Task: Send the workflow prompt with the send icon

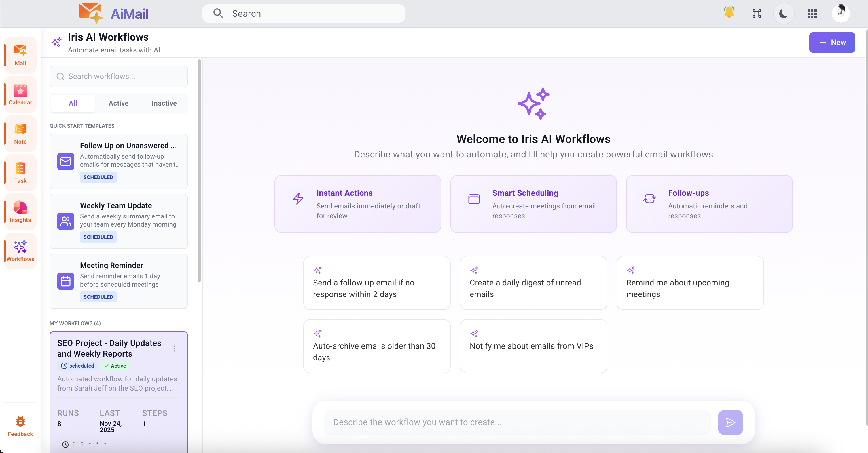Action: point(730,422)
